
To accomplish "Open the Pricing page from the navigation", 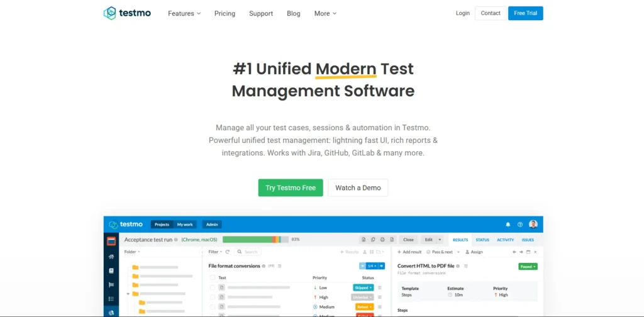I will (225, 14).
